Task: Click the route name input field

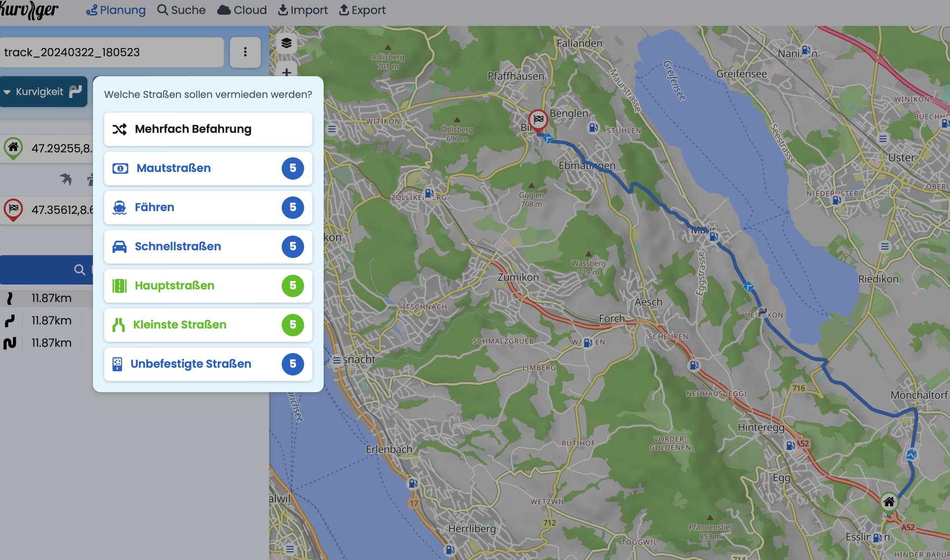Action: point(112,52)
